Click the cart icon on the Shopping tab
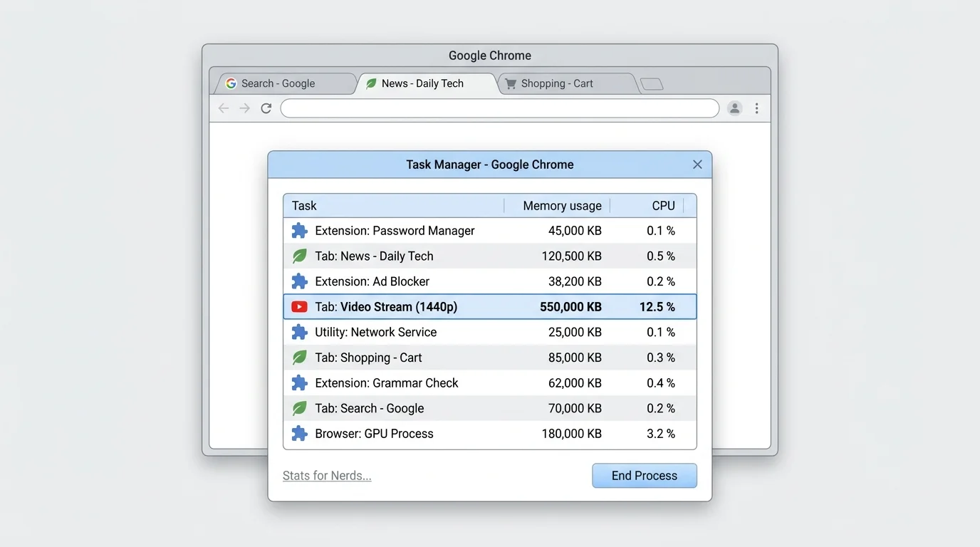Viewport: 980px width, 547px height. (511, 83)
